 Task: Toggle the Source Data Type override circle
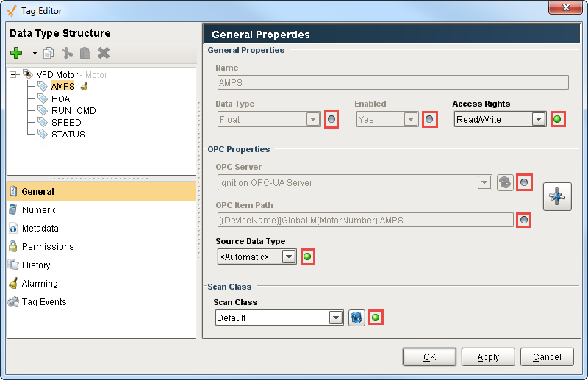[x=307, y=257]
